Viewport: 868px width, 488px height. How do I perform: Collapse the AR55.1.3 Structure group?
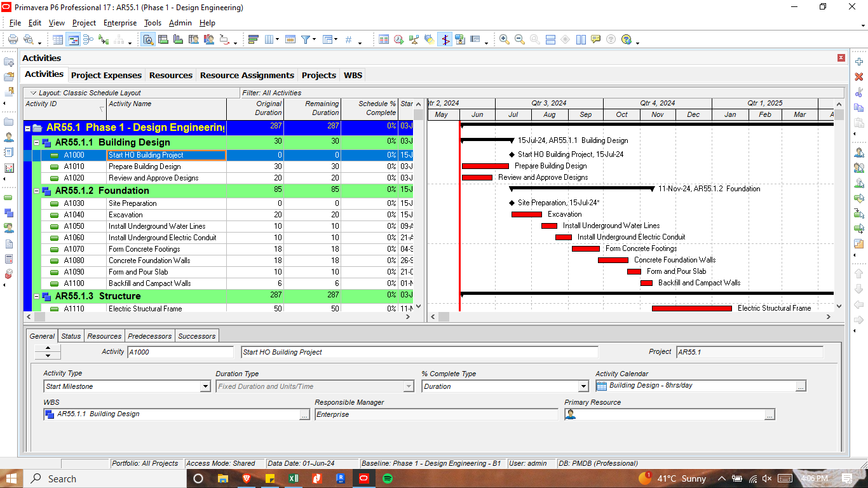click(x=37, y=296)
